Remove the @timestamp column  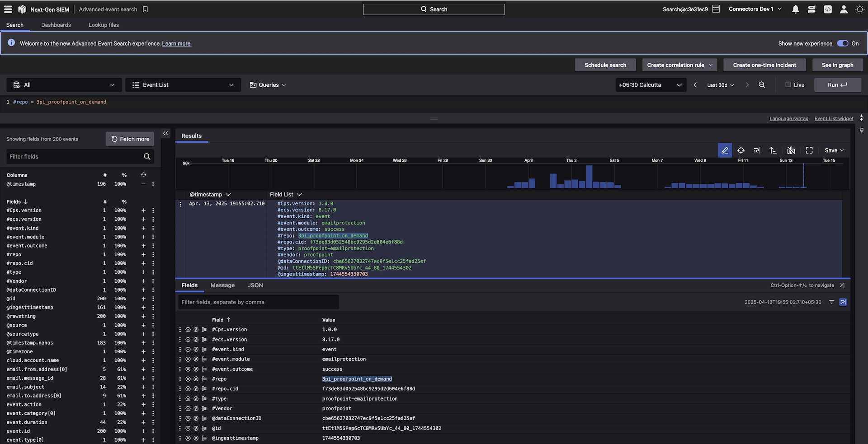tap(143, 184)
